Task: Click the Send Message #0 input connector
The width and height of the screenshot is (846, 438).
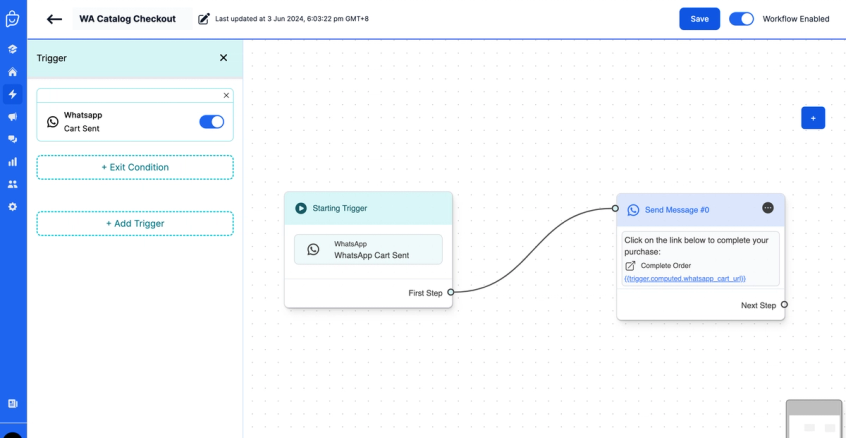Action: [615, 208]
